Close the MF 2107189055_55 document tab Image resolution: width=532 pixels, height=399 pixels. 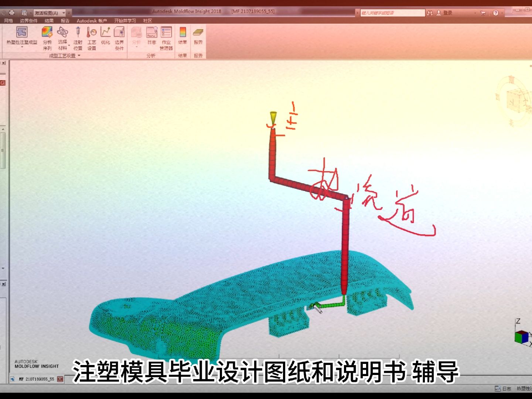60,379
